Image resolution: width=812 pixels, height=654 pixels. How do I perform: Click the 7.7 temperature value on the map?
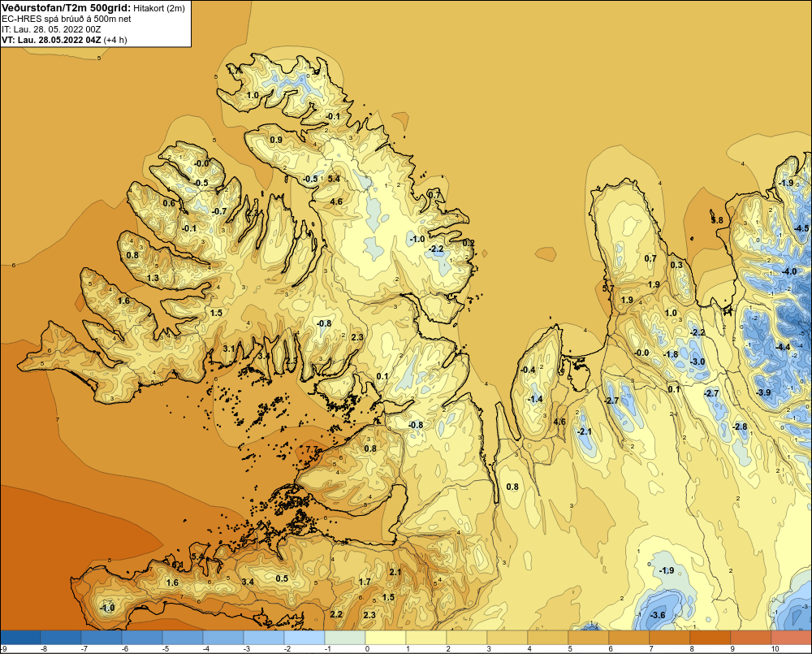pos(312,449)
